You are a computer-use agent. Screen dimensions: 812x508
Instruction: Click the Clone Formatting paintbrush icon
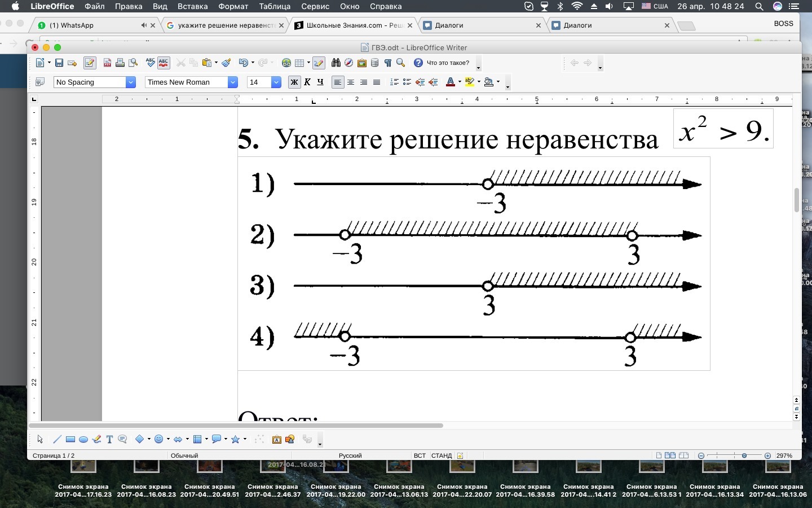tap(227, 63)
